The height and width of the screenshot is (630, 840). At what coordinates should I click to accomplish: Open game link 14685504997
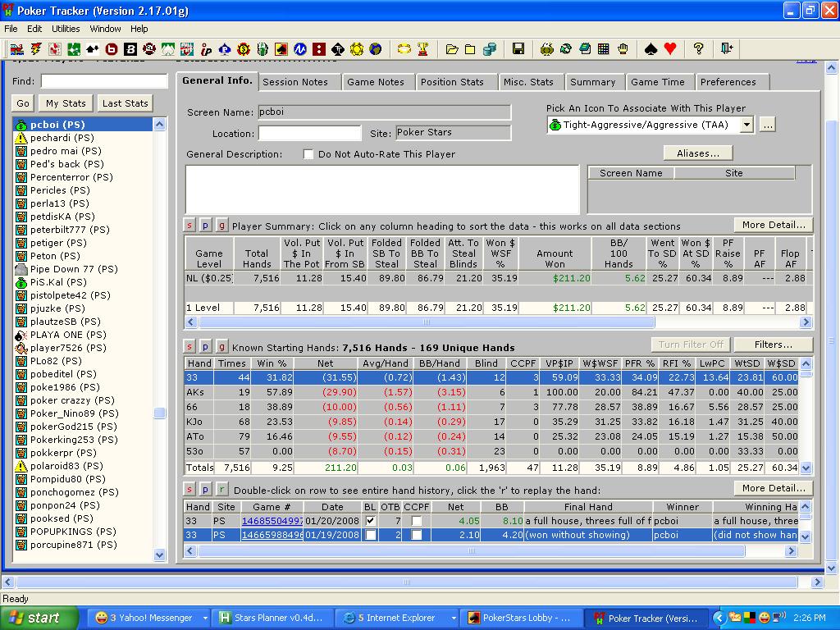click(272, 521)
